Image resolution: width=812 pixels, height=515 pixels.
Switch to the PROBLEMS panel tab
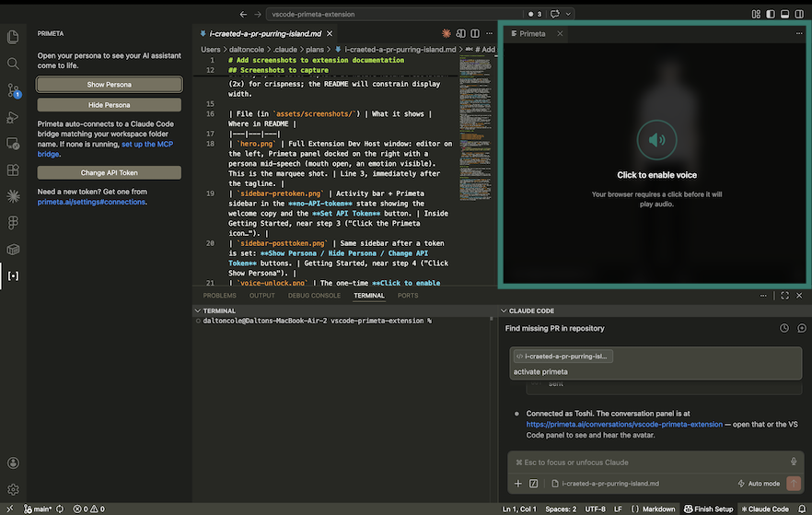[219, 296]
